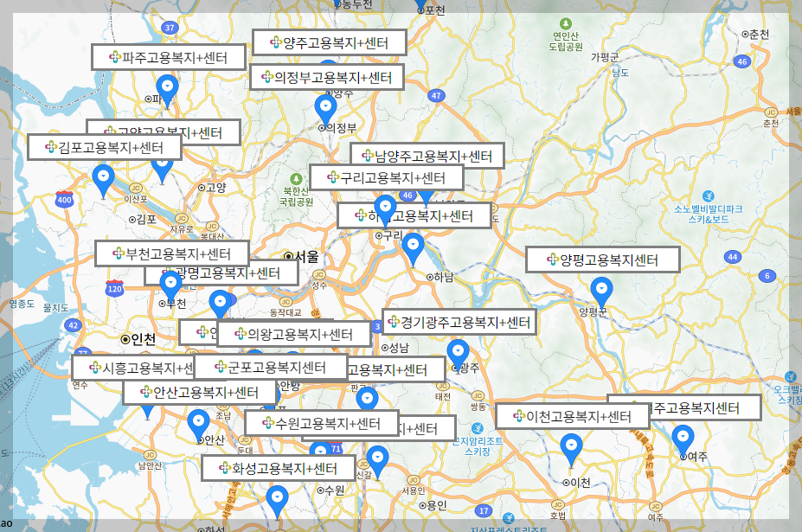Image resolution: width=802 pixels, height=532 pixels.
Task: Open the 부천고용복지+센터 label
Action: click(x=172, y=253)
